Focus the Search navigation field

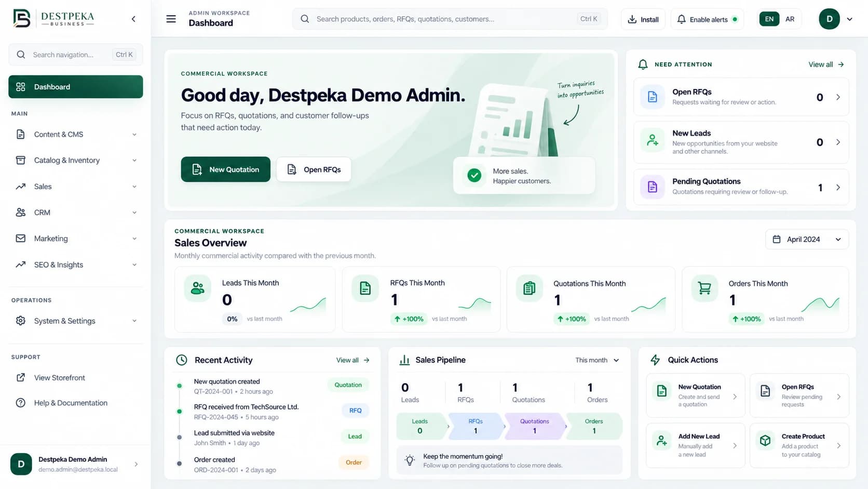click(x=75, y=55)
